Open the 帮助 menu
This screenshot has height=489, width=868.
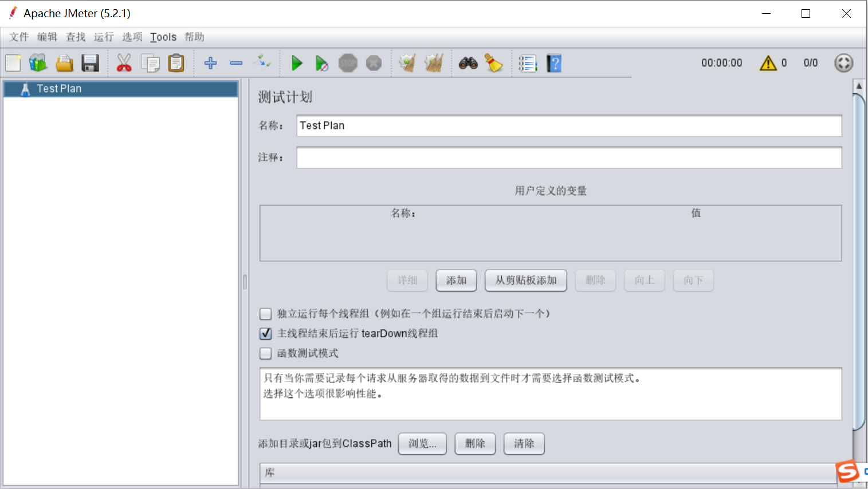[194, 37]
